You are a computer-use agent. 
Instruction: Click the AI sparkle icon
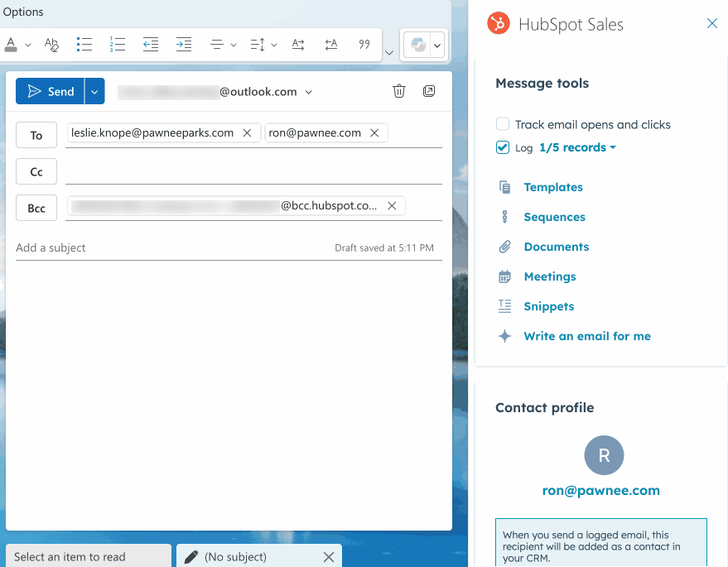click(x=504, y=336)
